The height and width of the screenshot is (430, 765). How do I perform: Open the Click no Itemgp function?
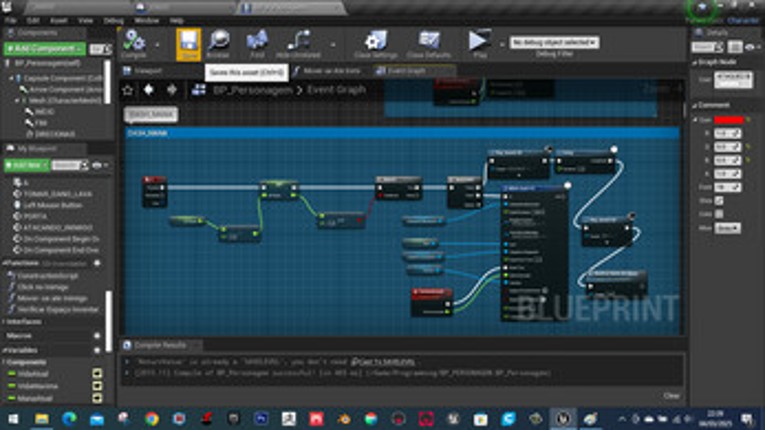(x=43, y=287)
